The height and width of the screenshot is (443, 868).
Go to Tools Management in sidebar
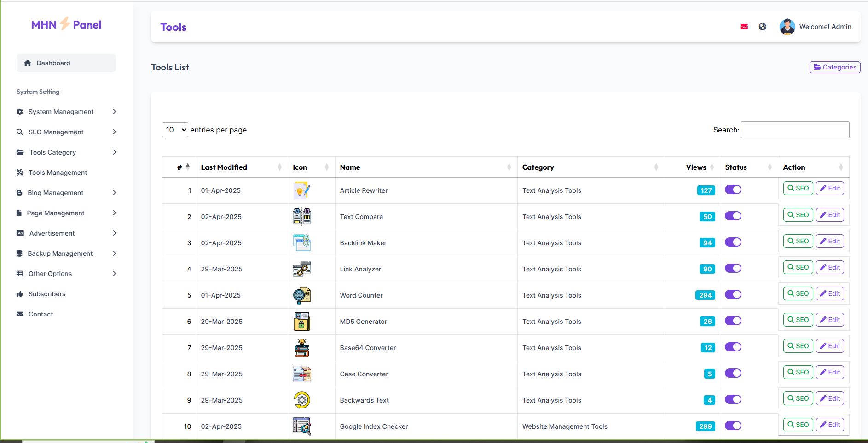[58, 173]
